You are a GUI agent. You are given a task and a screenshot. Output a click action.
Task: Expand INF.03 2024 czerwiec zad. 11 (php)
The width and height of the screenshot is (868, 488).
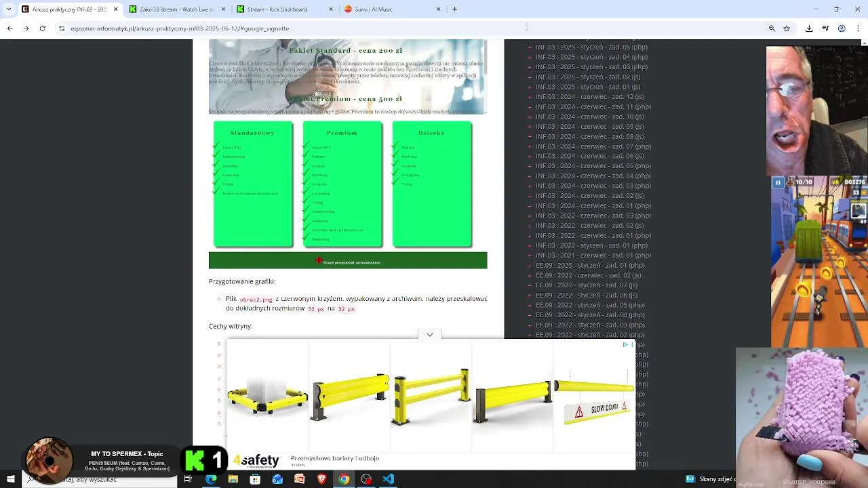(529, 106)
